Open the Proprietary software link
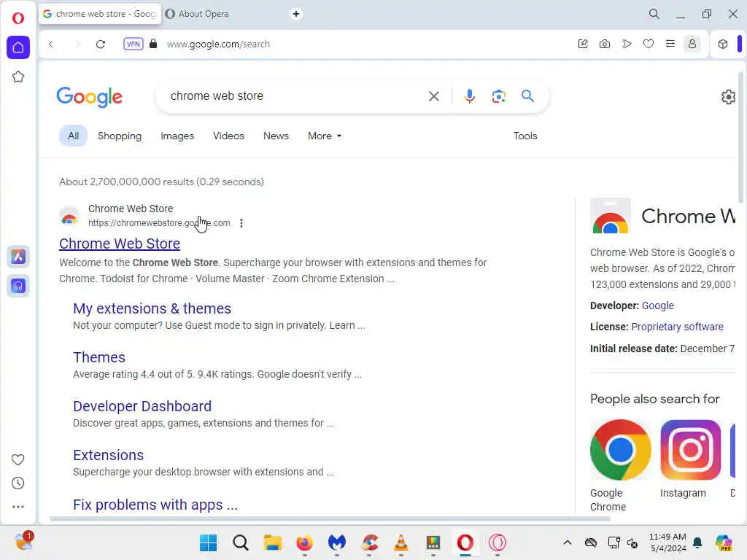 click(x=677, y=327)
